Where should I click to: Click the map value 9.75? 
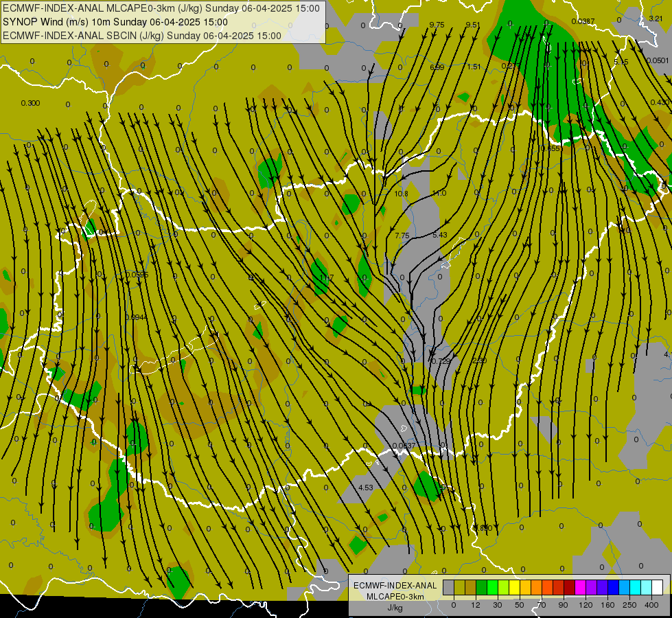437,25
